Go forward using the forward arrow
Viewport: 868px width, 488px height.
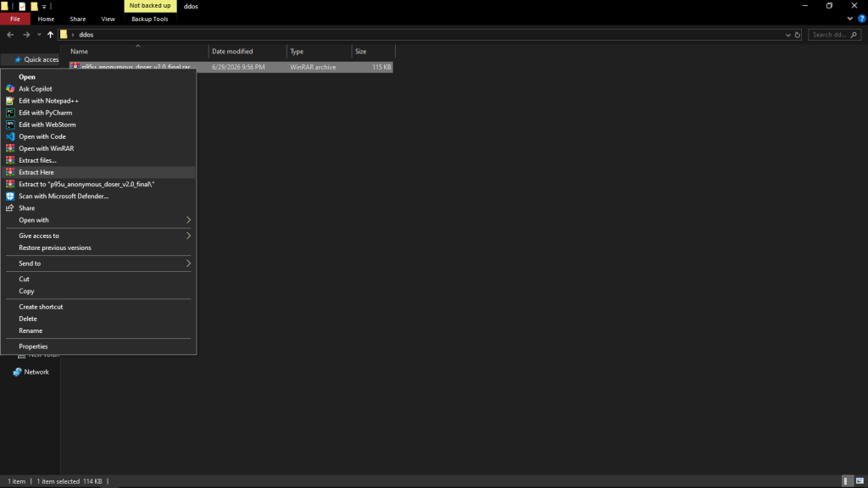pos(26,34)
